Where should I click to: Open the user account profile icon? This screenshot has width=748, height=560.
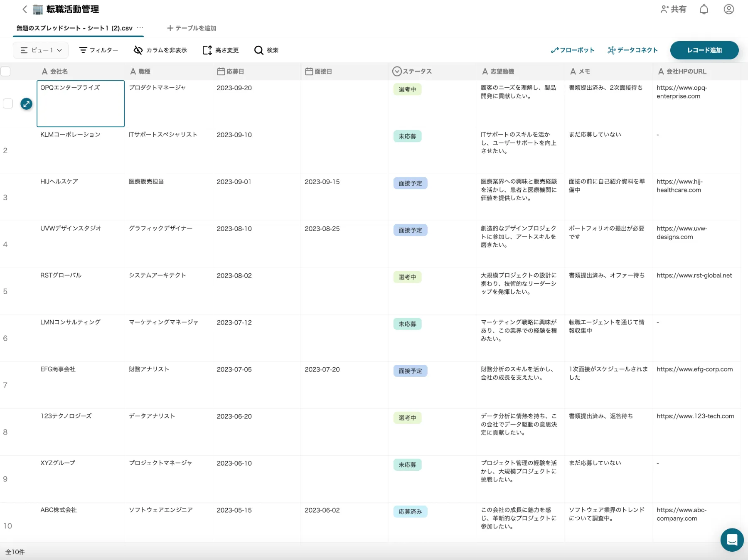click(x=728, y=9)
